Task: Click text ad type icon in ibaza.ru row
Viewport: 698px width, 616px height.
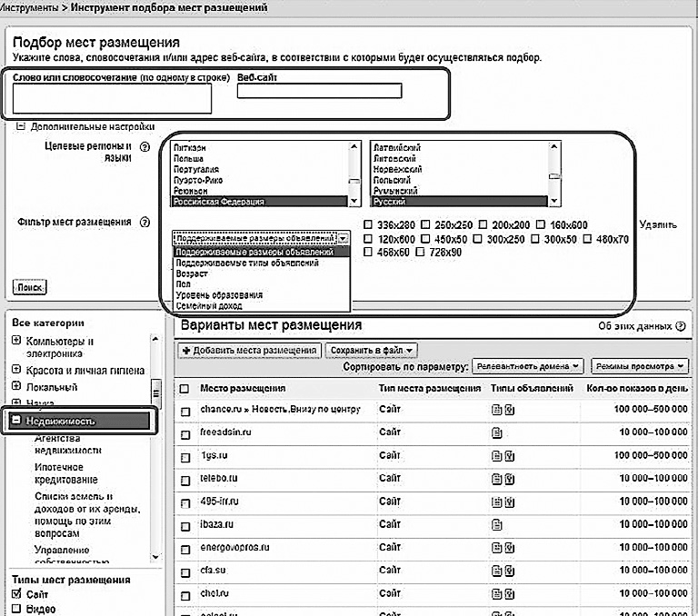Action: pos(497,525)
